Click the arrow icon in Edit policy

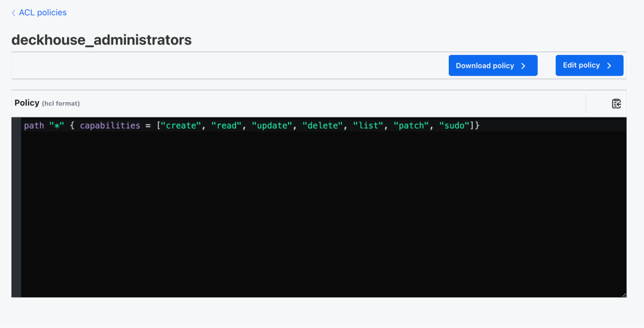pyautogui.click(x=609, y=66)
